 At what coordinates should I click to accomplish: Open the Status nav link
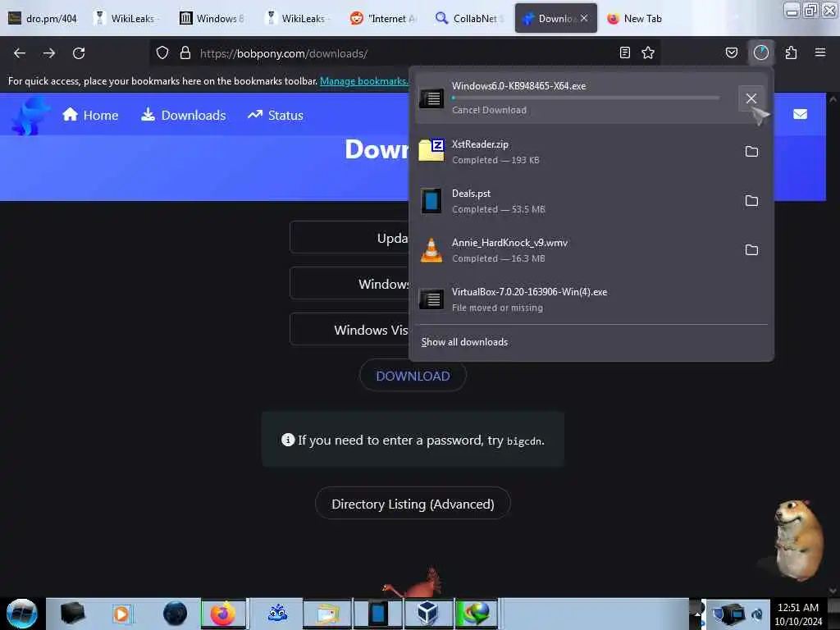[x=276, y=115]
